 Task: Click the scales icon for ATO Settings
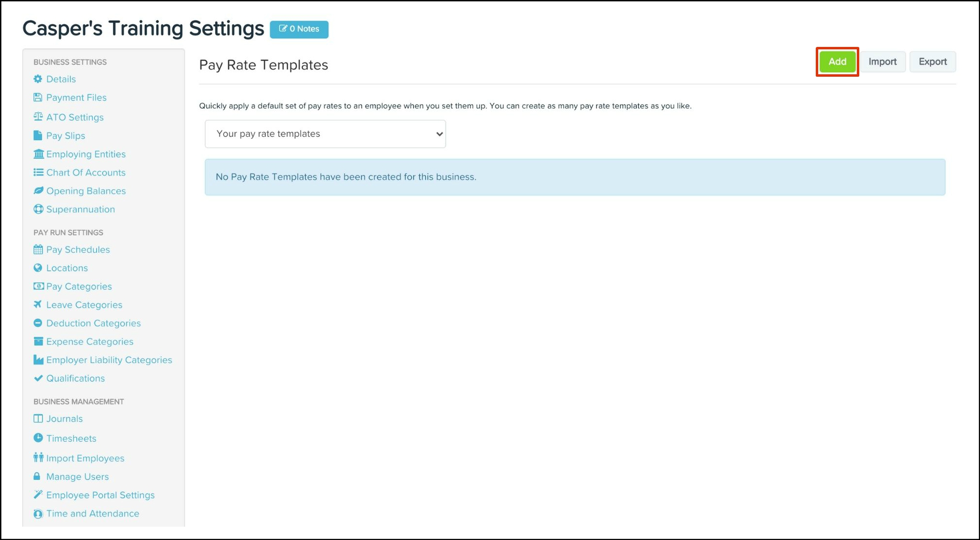(x=38, y=117)
